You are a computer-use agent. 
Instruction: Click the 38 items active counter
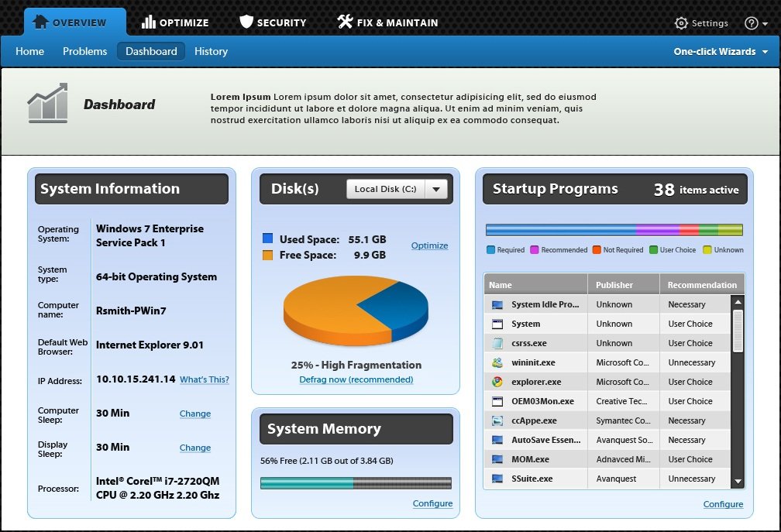[x=696, y=190]
